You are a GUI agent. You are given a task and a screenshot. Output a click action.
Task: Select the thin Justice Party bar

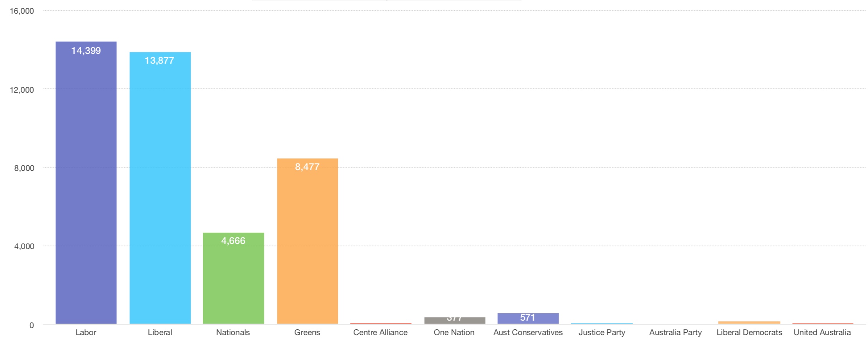(602, 323)
